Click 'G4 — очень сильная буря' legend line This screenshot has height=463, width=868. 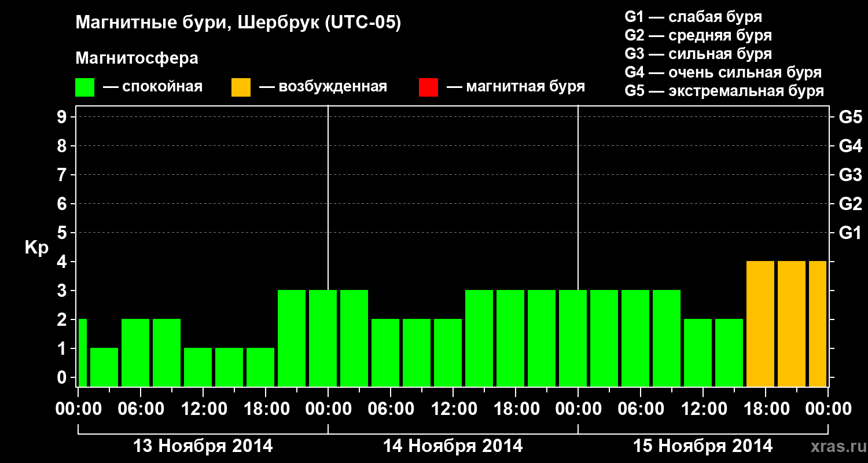tap(723, 72)
